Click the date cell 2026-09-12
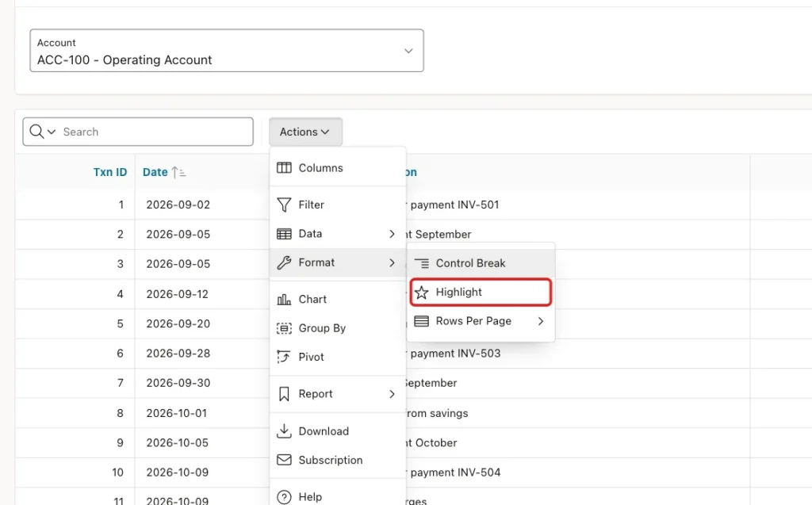This screenshot has height=505, width=812. click(177, 294)
